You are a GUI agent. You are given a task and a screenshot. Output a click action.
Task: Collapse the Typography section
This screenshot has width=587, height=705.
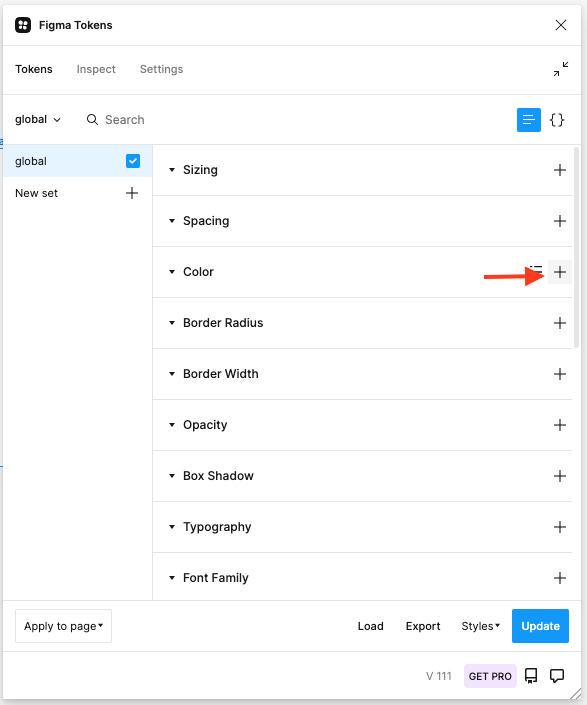pyautogui.click(x=172, y=527)
